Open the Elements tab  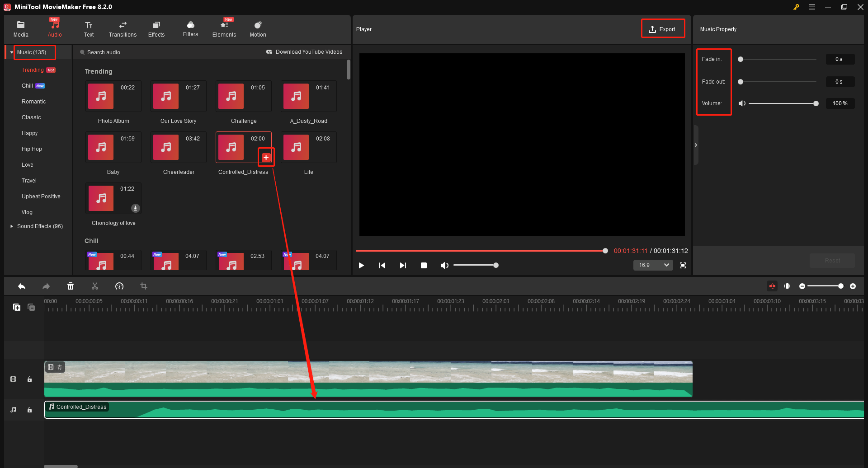pos(224,29)
